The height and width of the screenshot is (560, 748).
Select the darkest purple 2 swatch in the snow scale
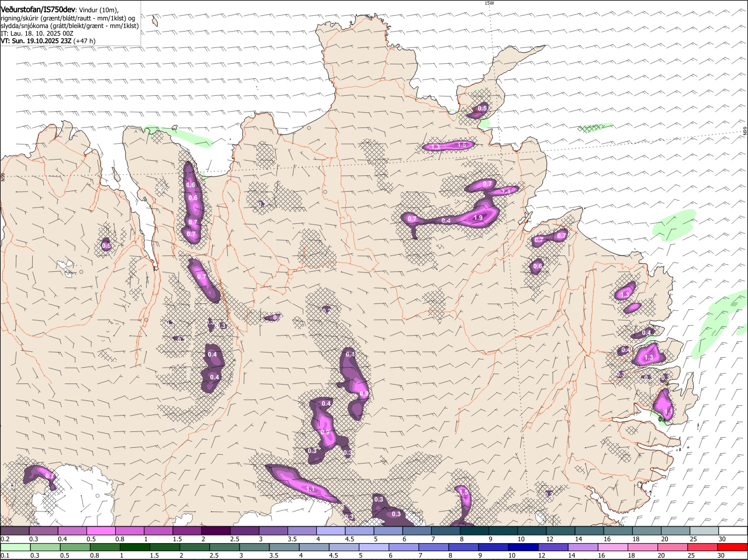pyautogui.click(x=215, y=530)
